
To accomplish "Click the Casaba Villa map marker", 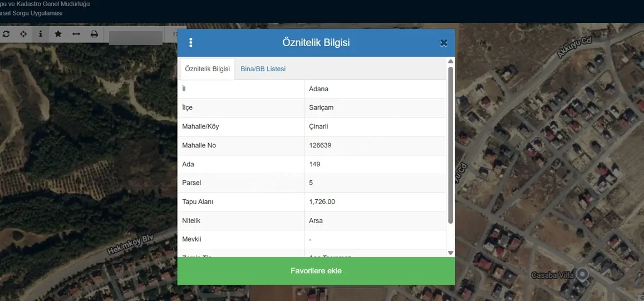I will [582, 274].
